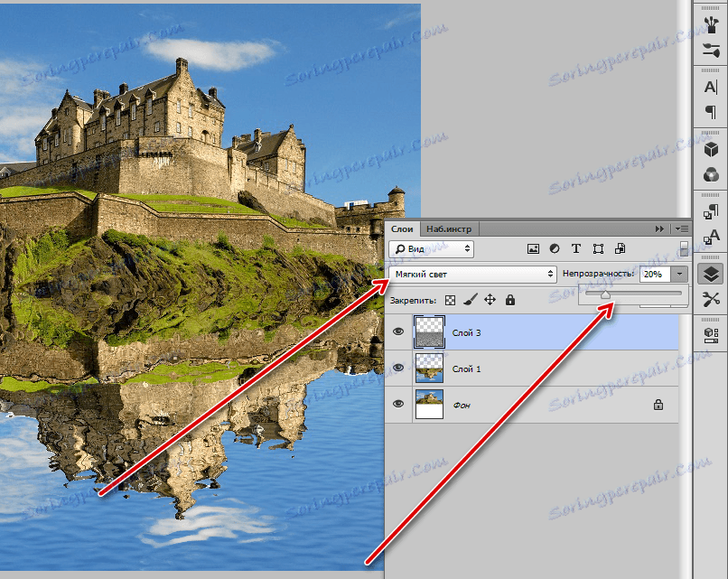Click the Фон layer name
The height and width of the screenshot is (579, 728).
(462, 406)
